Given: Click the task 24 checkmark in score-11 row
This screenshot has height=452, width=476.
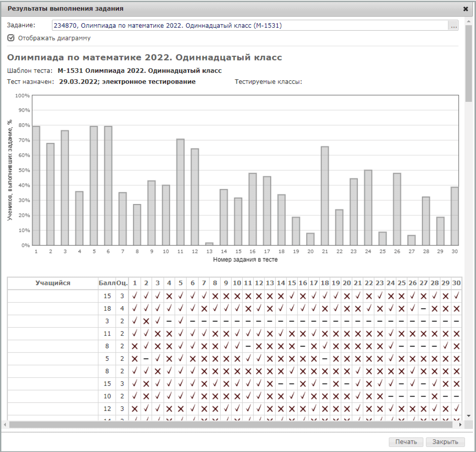Looking at the screenshot, I should coord(391,334).
